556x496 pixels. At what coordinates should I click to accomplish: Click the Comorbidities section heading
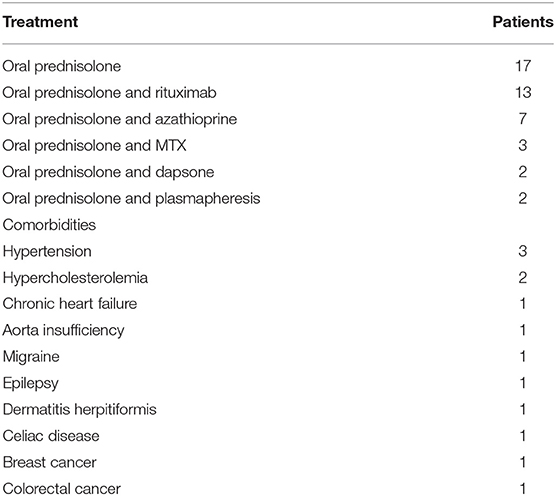(49, 225)
